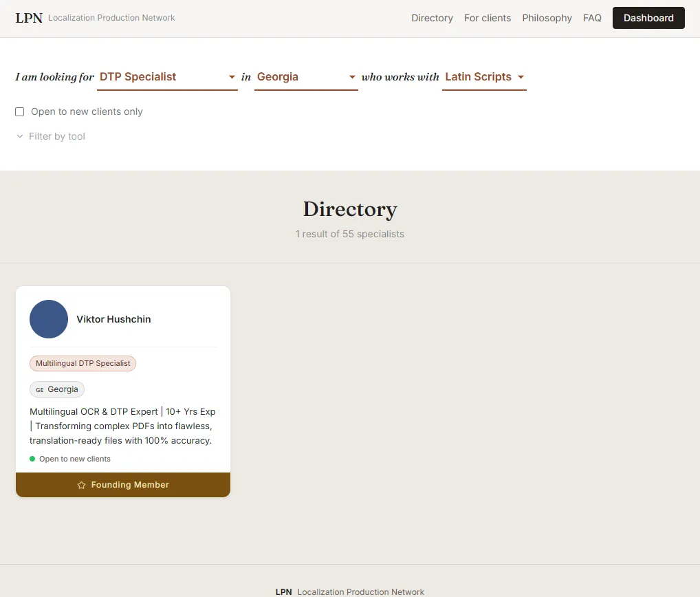Image resolution: width=700 pixels, height=597 pixels.
Task: Open the Georgia location dropdown
Action: click(x=306, y=77)
